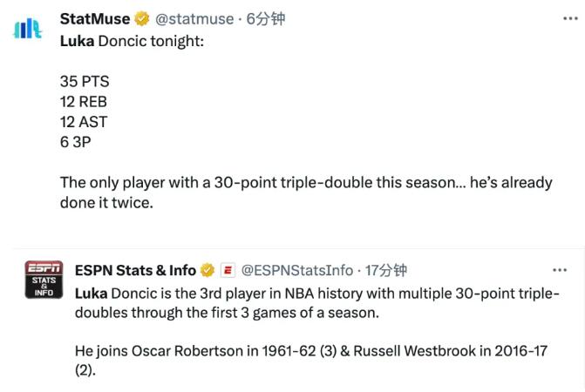Image resolution: width=585 pixels, height=392 pixels.
Task: Visit the @statmuse handle
Action: (x=194, y=18)
